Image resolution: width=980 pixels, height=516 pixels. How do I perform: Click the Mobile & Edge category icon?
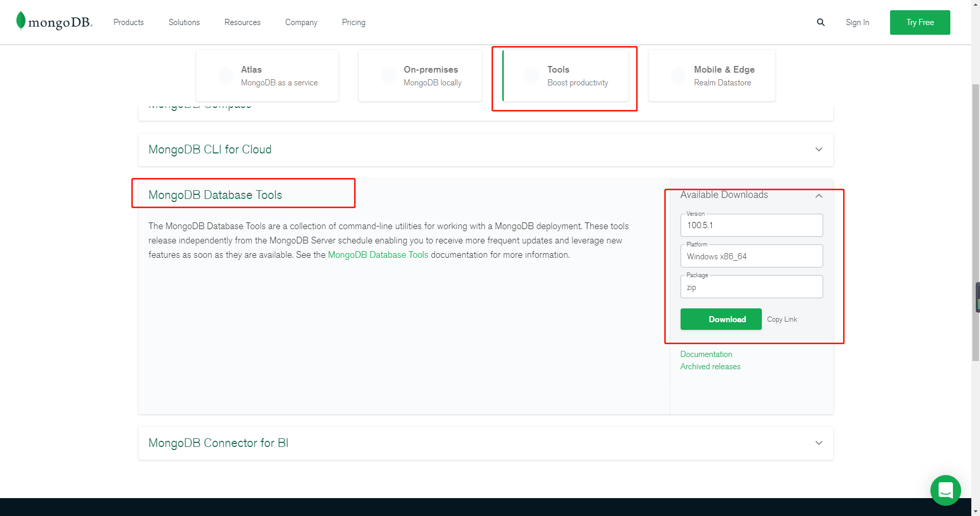(x=678, y=75)
